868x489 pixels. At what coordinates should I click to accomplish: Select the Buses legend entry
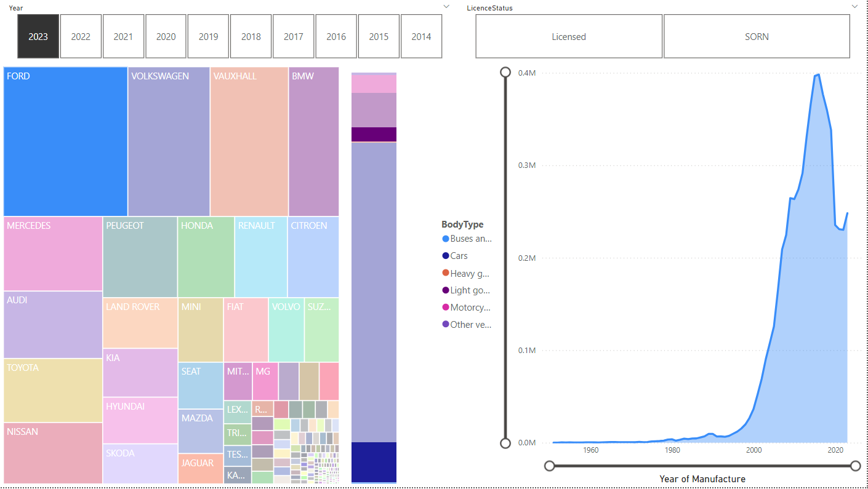tap(467, 239)
